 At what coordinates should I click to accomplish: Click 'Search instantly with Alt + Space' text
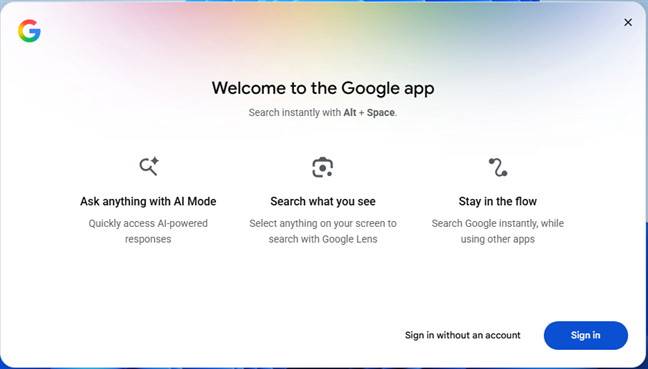323,112
